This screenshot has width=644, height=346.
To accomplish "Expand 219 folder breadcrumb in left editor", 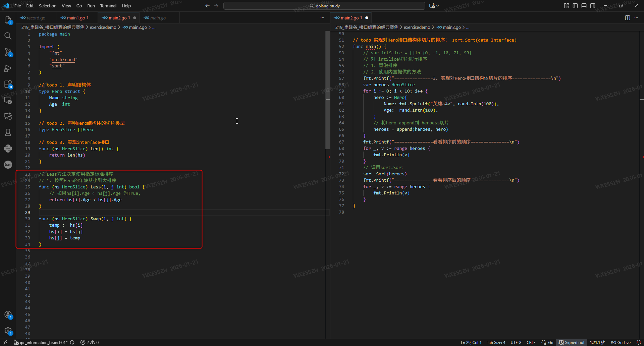I will [x=53, y=27].
